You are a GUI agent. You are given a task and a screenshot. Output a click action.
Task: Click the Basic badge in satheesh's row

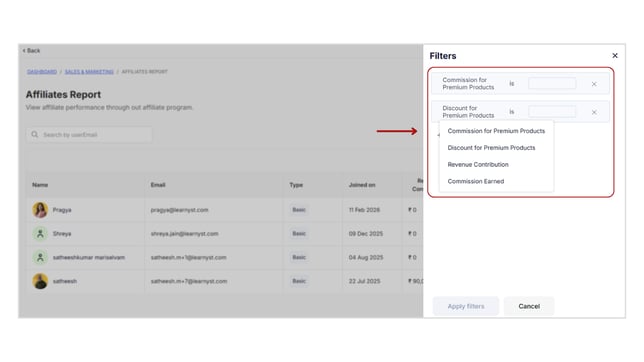[x=299, y=281]
